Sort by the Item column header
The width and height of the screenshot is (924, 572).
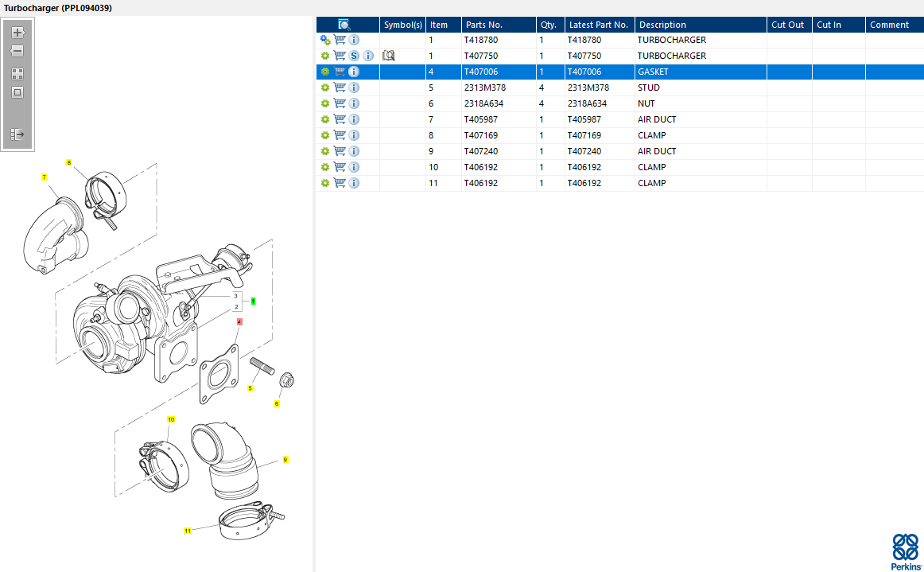pos(443,25)
